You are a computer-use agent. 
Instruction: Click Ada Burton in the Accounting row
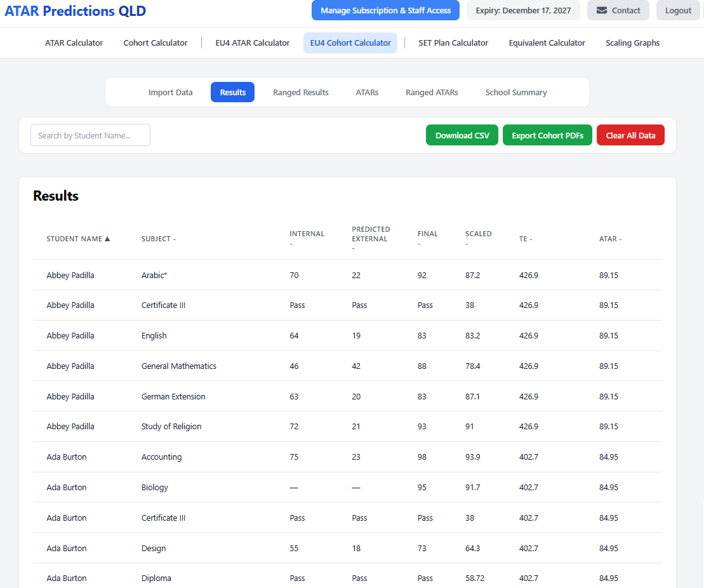67,457
